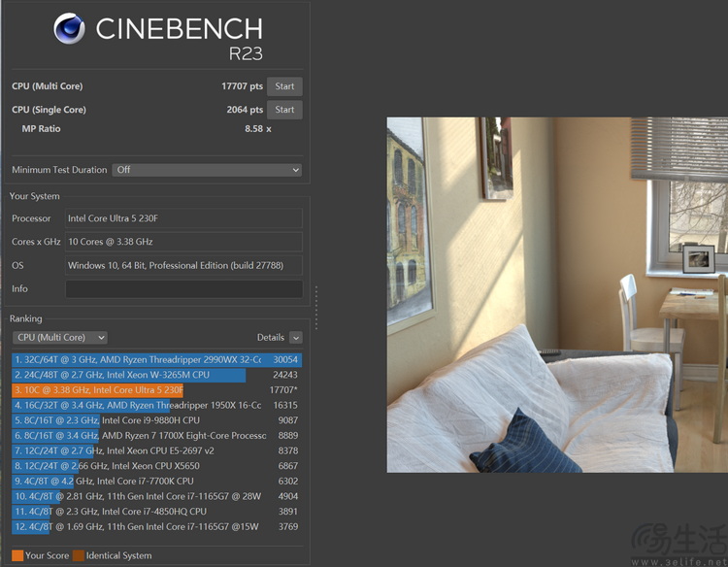Click the MP Ratio value 8.58 x
The image size is (728, 567).
(258, 128)
